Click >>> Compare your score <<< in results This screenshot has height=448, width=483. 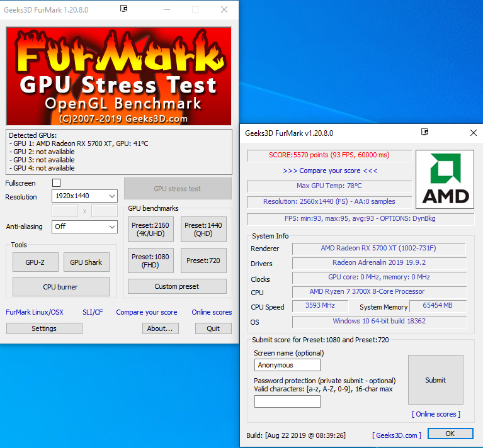pos(330,171)
